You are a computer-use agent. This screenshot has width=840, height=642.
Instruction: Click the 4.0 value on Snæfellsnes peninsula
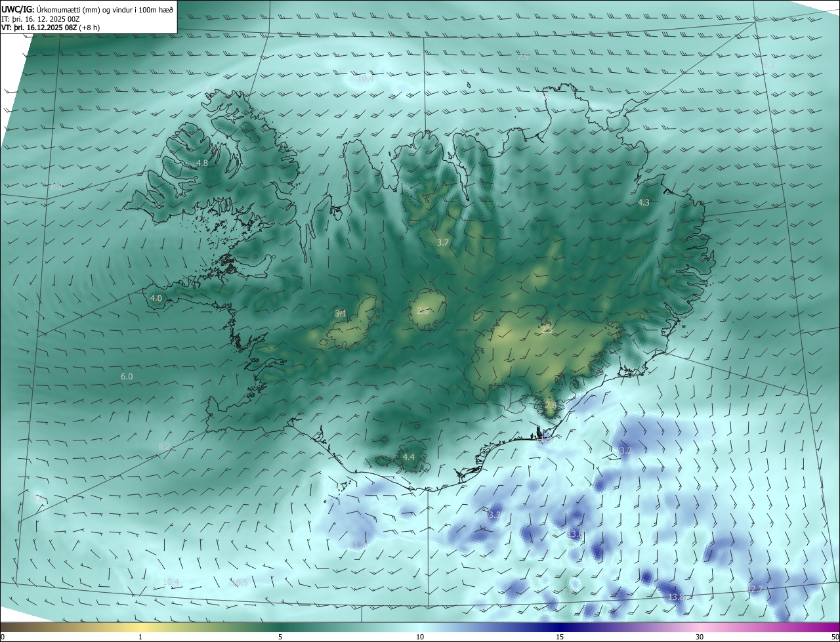point(156,298)
